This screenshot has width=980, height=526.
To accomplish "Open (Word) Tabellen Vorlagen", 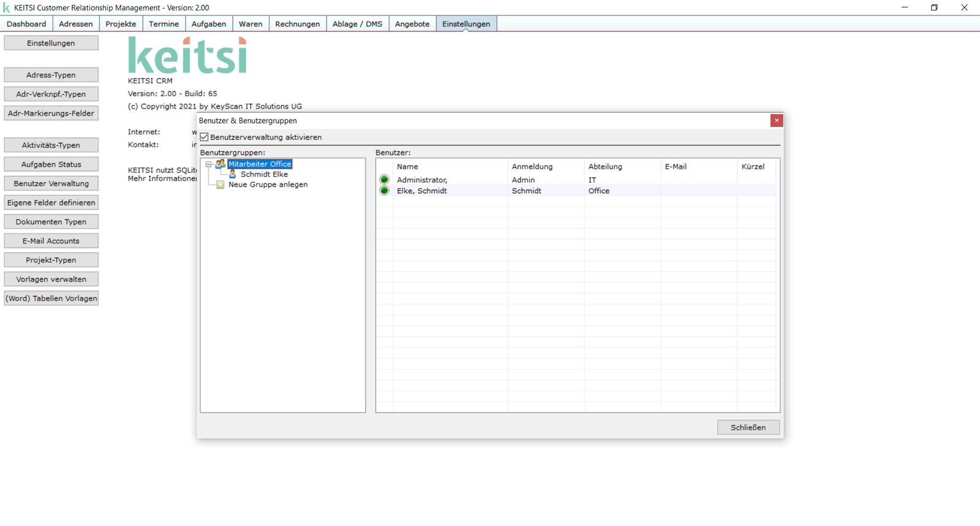I will (x=51, y=299).
